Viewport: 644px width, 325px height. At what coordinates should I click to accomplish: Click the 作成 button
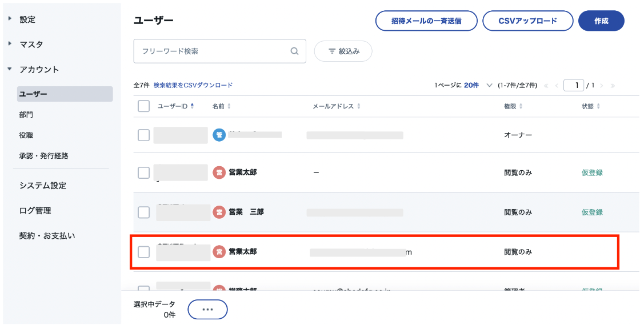pos(601,21)
